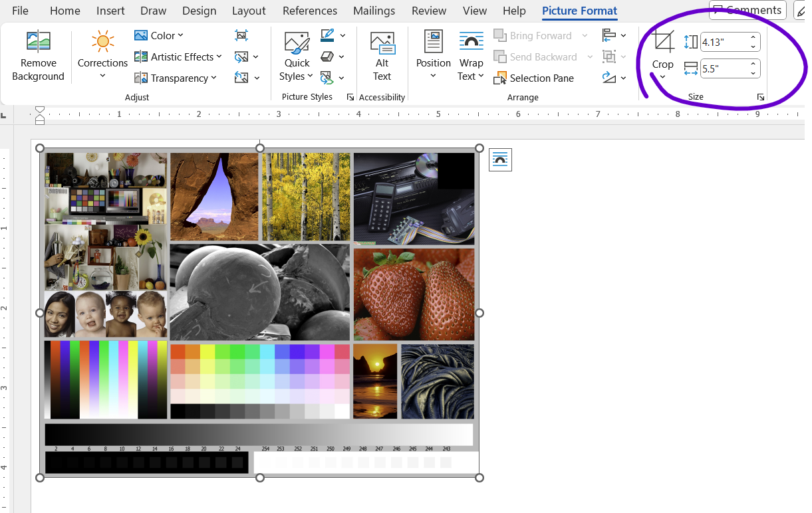Open the Transparency options dropdown
This screenshot has height=513, width=812.
pyautogui.click(x=176, y=78)
